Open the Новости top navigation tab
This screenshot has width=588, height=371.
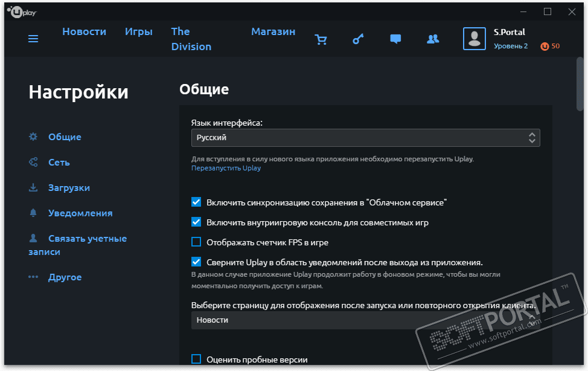pyautogui.click(x=84, y=31)
